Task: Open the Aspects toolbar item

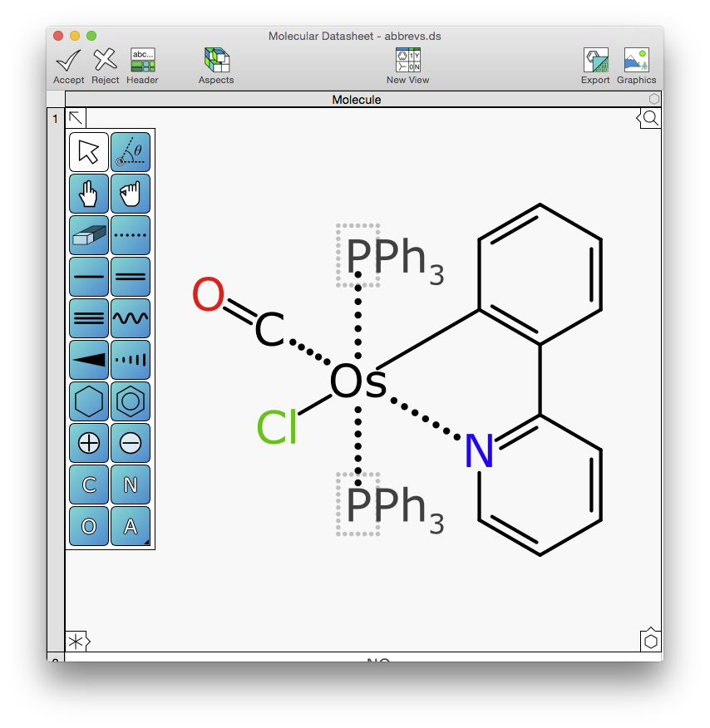Action: (x=216, y=66)
